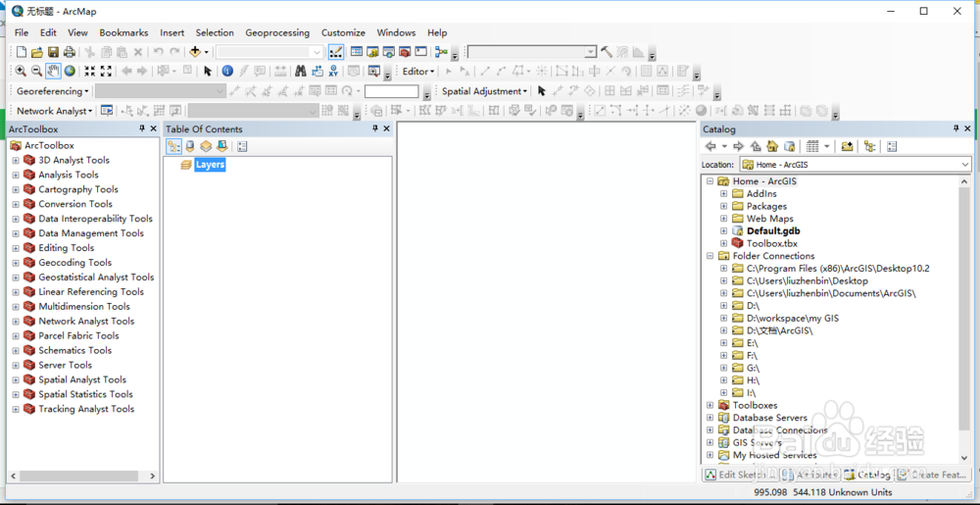
Task: Select the Identify info tool
Action: (x=227, y=72)
